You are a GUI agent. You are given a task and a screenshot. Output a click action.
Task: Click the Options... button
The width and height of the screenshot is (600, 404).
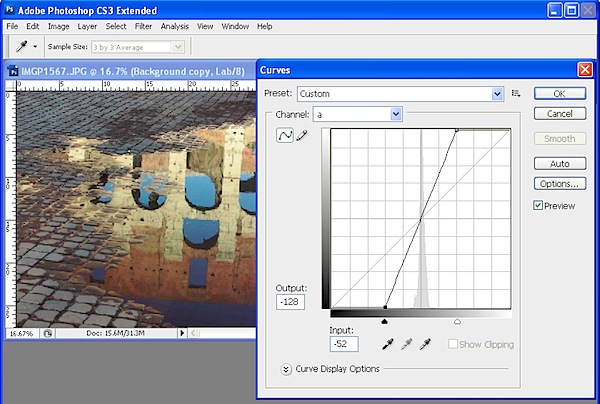(559, 184)
